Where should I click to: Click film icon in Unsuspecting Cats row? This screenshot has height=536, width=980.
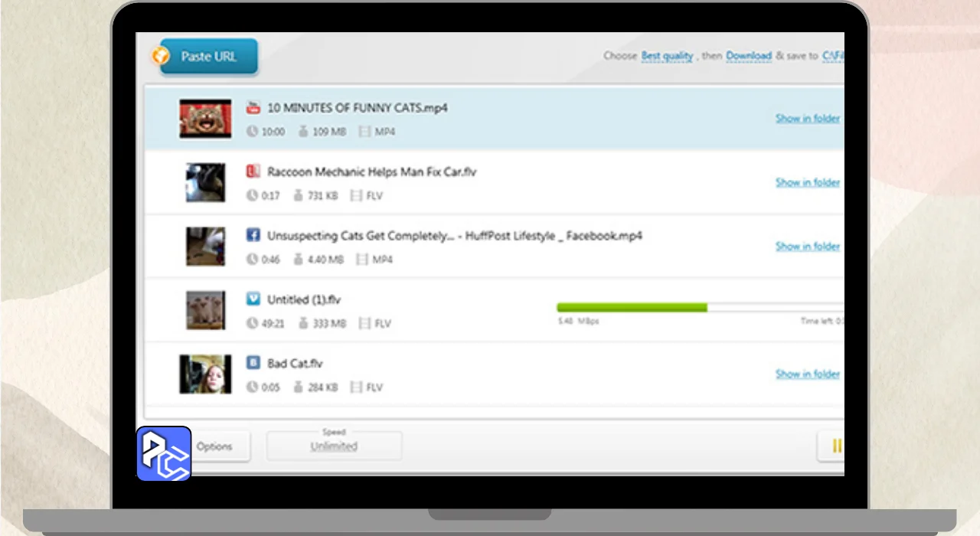tap(362, 260)
